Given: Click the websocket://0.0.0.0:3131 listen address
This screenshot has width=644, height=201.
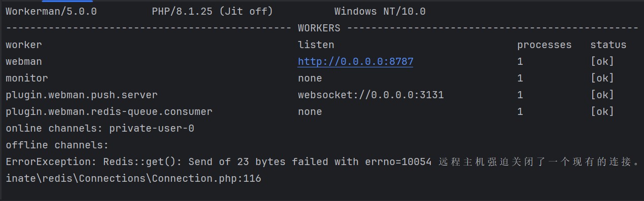Looking at the screenshot, I should (371, 95).
